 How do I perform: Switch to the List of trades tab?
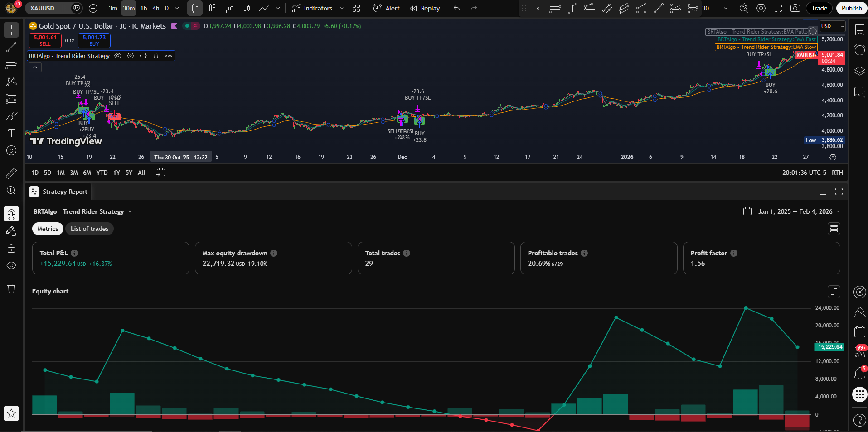tap(89, 229)
